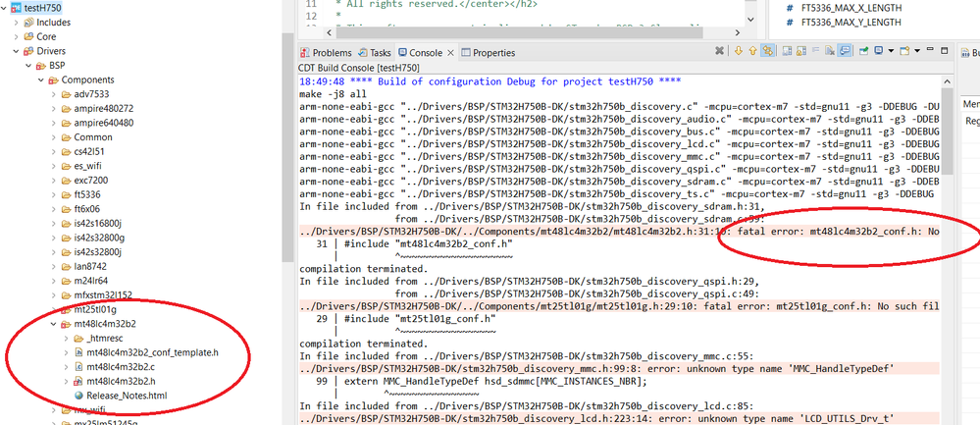Open Display Selected Console dropdown arrow
This screenshot has width=980, height=425.
pos(892,51)
